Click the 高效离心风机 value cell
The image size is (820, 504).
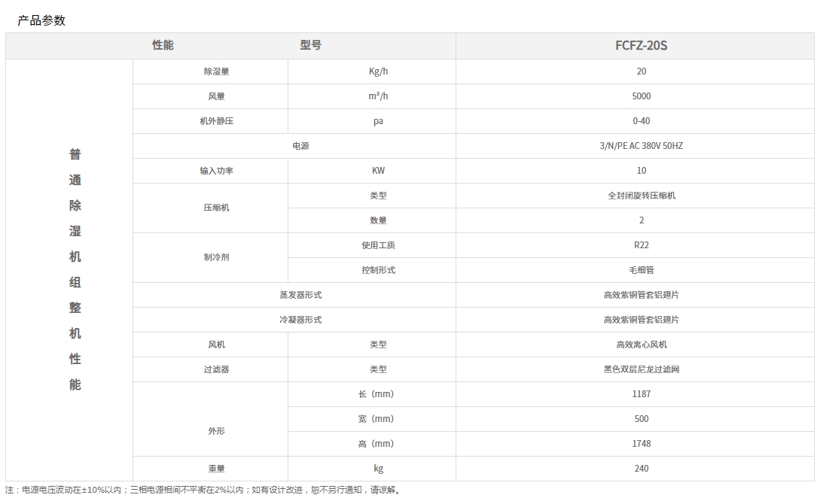641,345
